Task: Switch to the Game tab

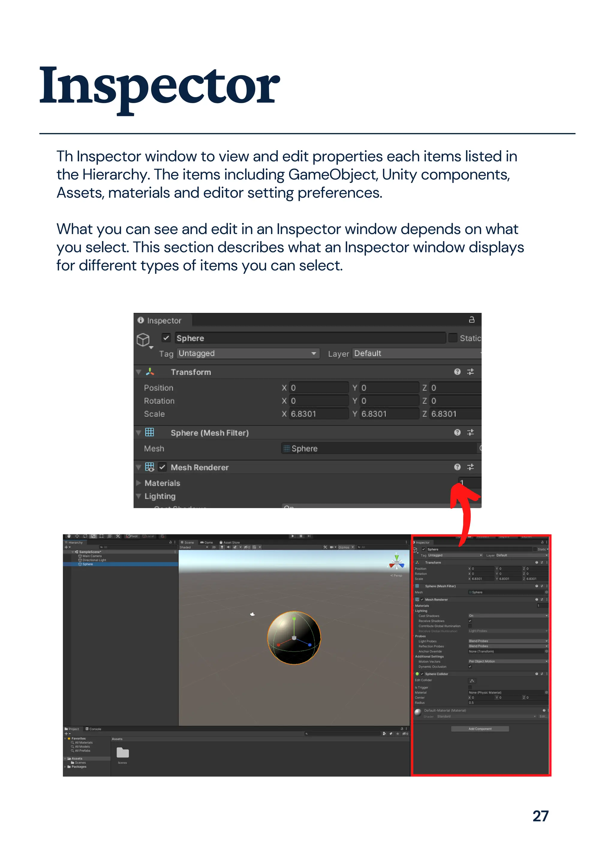Action: (x=207, y=542)
